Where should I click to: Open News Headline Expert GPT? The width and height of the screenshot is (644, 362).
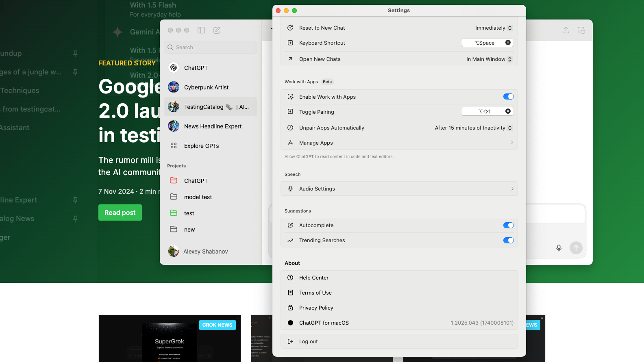click(211, 126)
